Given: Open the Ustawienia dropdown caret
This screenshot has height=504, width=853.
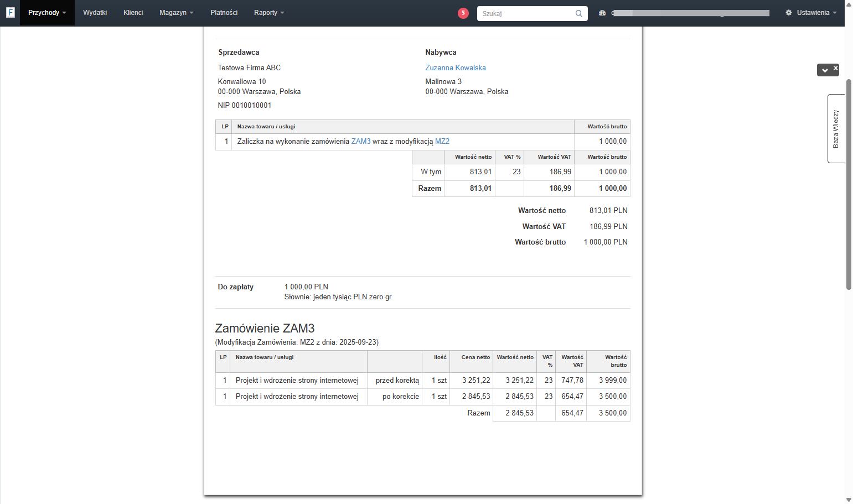Looking at the screenshot, I should tap(835, 13).
